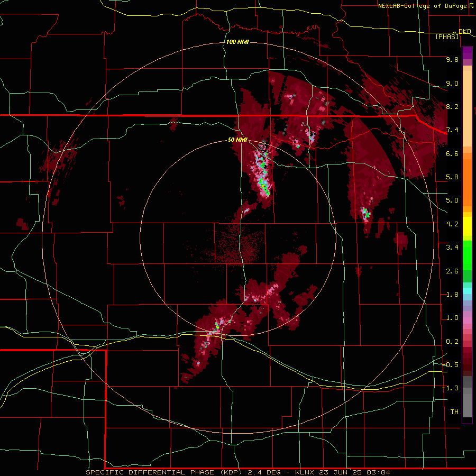The height and width of the screenshot is (476, 476).
Task: Click the purple top segment of the colorbar
Action: coord(467,52)
